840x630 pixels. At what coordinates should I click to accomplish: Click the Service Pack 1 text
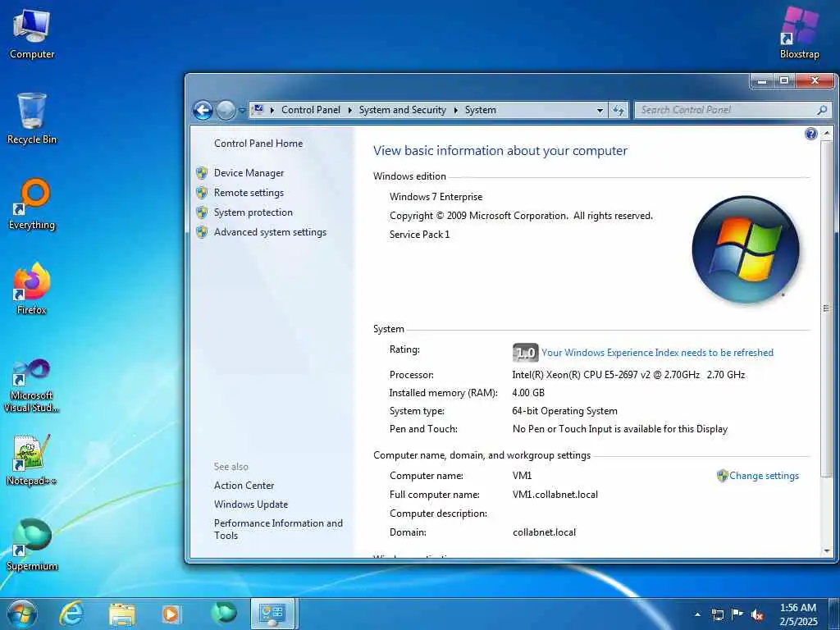pos(419,235)
